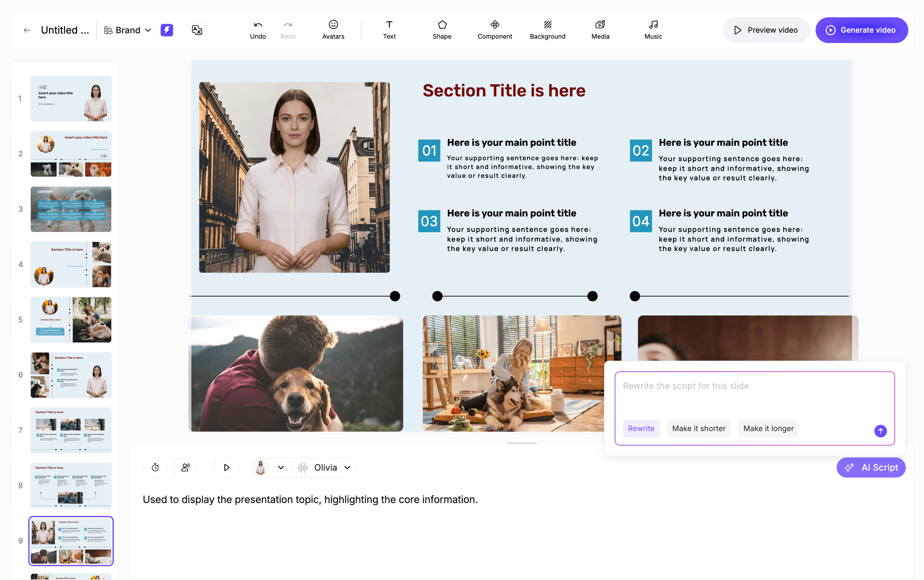Click the Generate video button
Image resolution: width=924 pixels, height=580 pixels.
click(x=861, y=30)
